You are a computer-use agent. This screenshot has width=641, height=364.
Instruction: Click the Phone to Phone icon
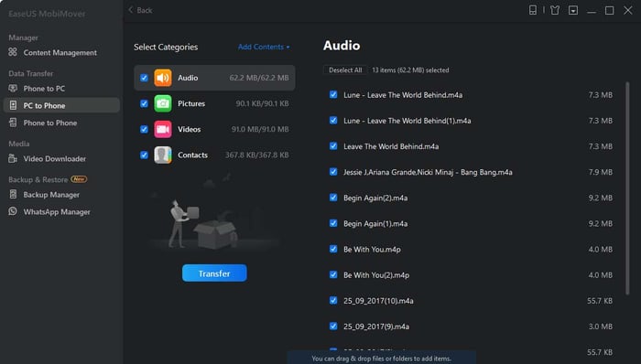(13, 123)
